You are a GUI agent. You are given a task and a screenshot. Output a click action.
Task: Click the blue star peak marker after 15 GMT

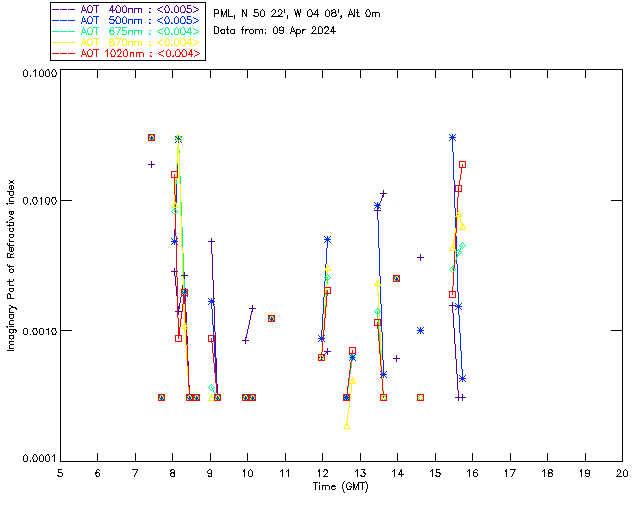tap(452, 138)
